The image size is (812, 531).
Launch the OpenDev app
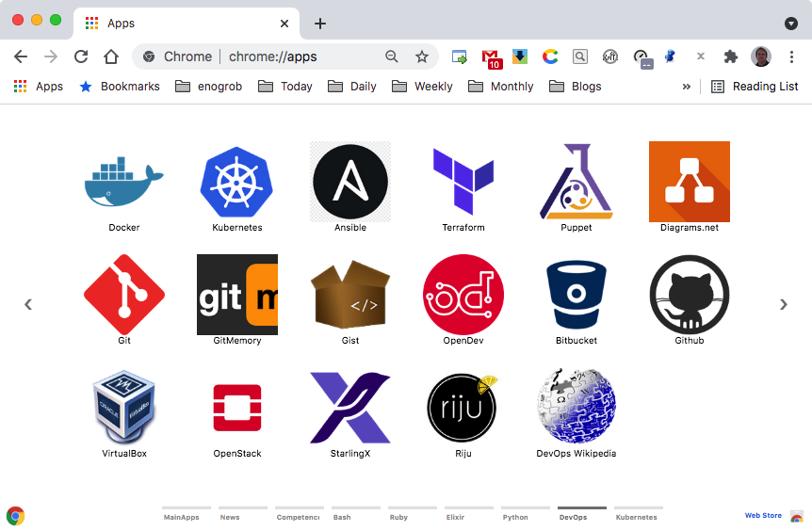[463, 295]
